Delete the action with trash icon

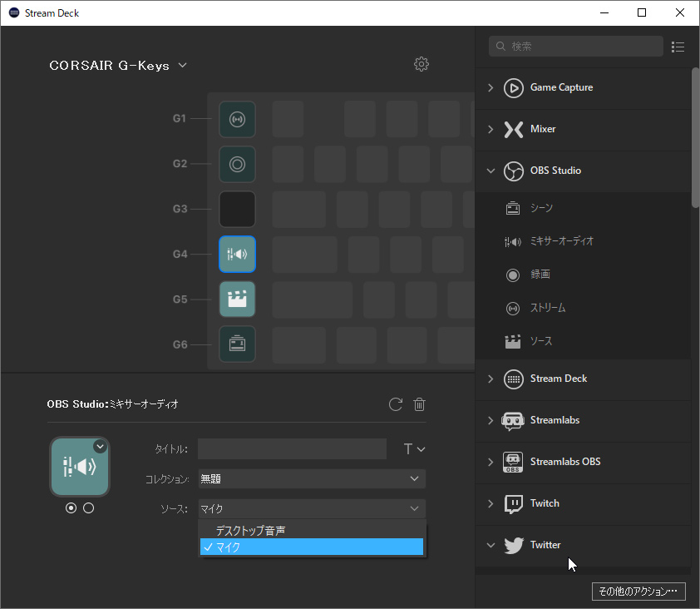[x=419, y=404]
